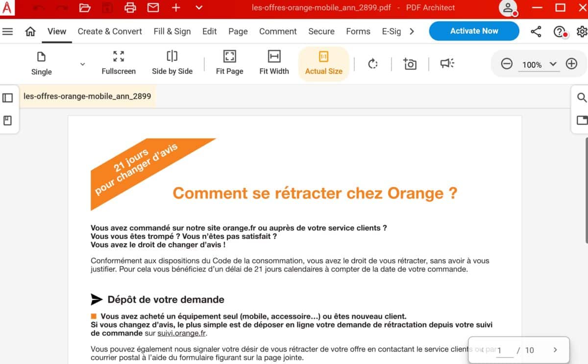Viewport: 588px width, 364px height.
Task: Switch to the Secure tab
Action: click(321, 31)
